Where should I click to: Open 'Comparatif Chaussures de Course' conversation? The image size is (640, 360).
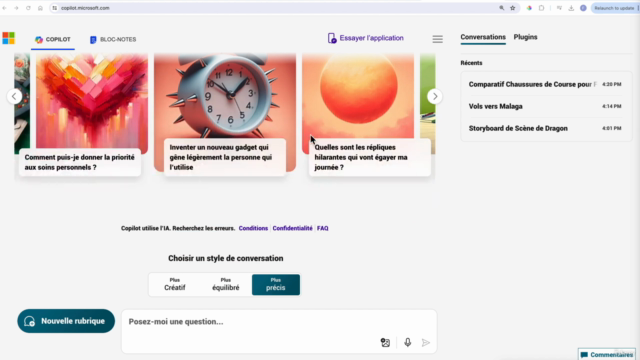pyautogui.click(x=546, y=84)
